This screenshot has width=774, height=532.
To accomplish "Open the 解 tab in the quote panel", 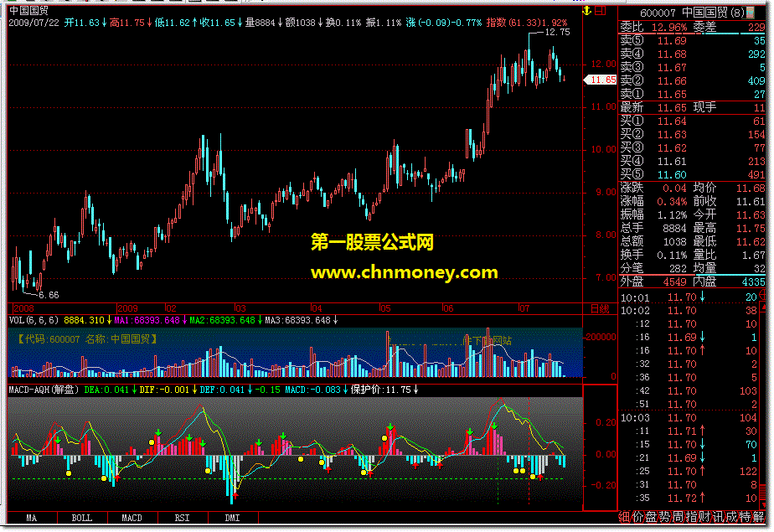I will (x=758, y=517).
